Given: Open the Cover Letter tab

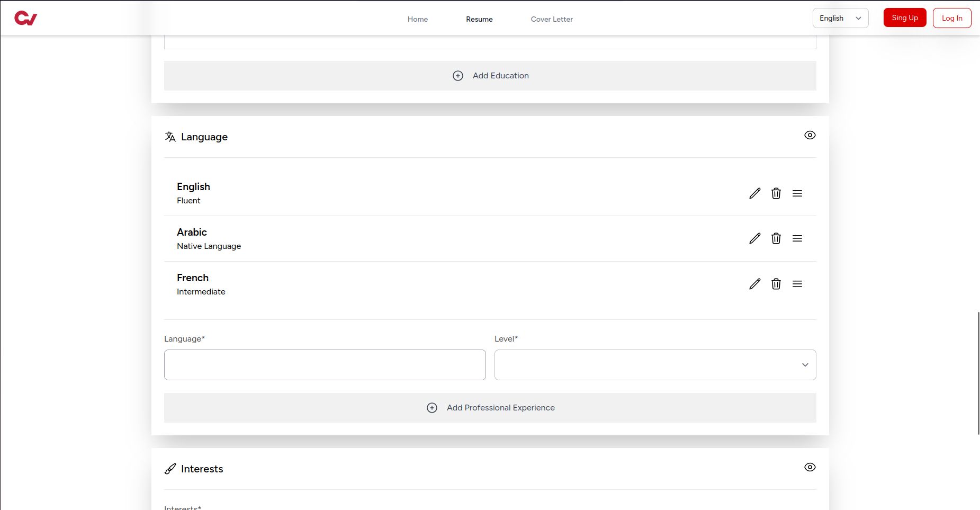Looking at the screenshot, I should point(552,19).
